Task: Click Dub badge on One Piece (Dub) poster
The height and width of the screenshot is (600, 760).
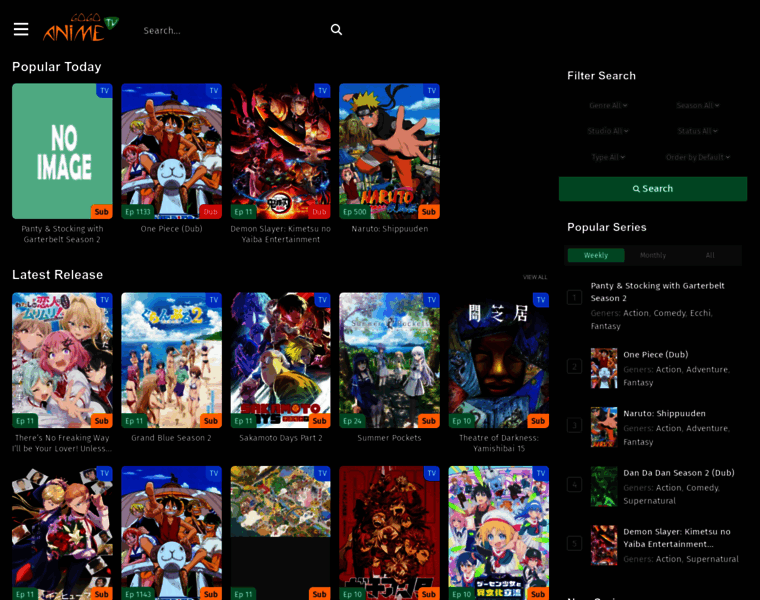Action: tap(210, 212)
